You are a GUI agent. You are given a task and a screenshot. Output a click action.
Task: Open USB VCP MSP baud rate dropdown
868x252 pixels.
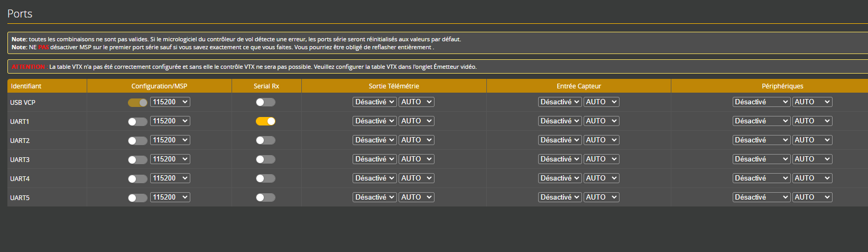(170, 102)
